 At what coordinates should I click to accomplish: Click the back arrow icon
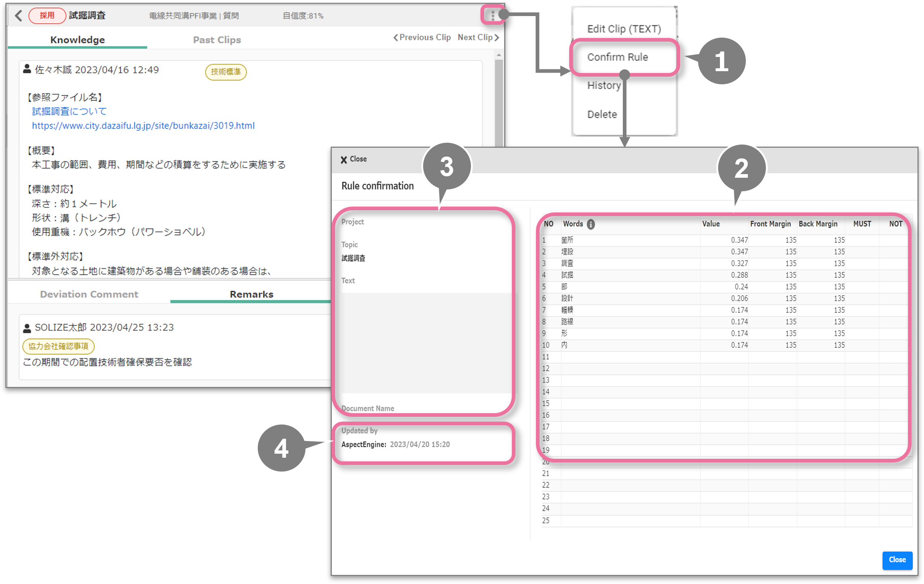(18, 16)
